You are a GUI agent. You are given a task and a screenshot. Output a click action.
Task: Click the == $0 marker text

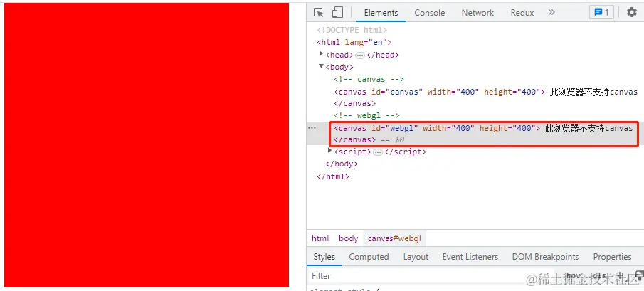tap(393, 140)
